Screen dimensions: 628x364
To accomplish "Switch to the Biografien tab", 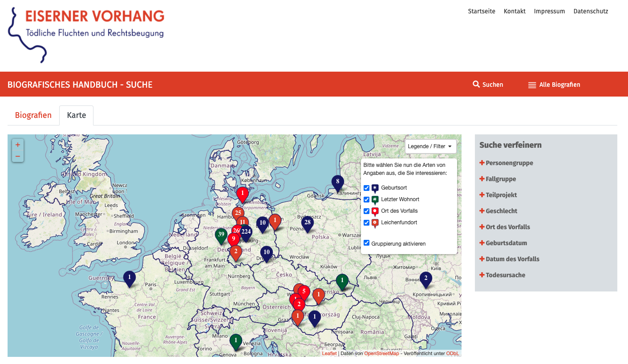I will (33, 115).
